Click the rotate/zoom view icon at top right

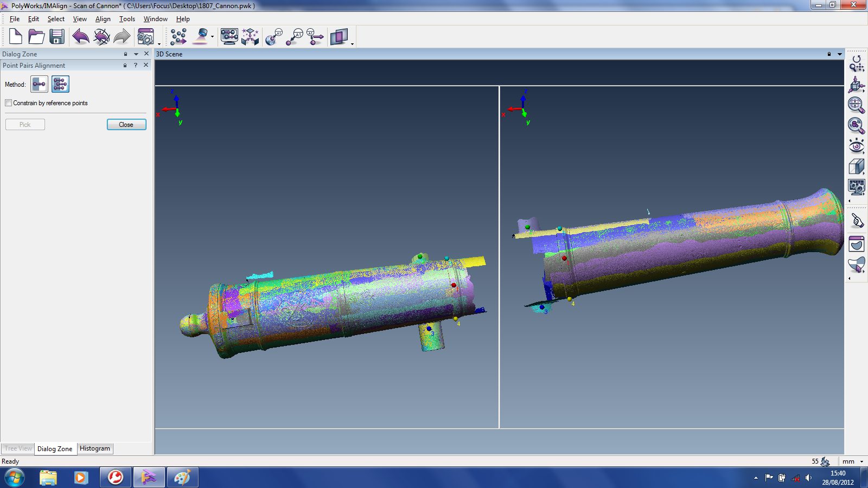point(857,63)
